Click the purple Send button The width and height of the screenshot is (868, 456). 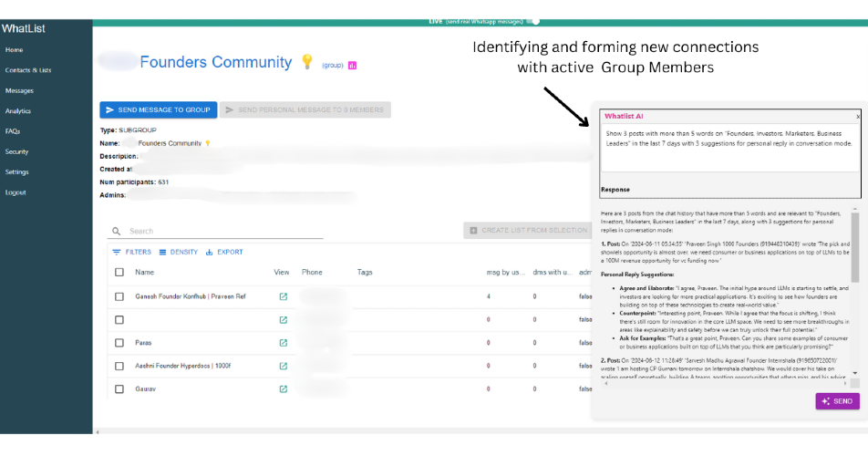tap(838, 402)
